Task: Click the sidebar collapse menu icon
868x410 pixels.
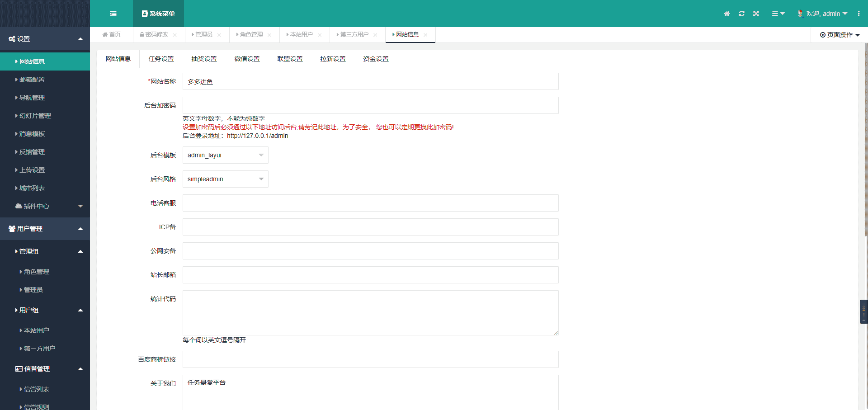Action: (x=113, y=14)
